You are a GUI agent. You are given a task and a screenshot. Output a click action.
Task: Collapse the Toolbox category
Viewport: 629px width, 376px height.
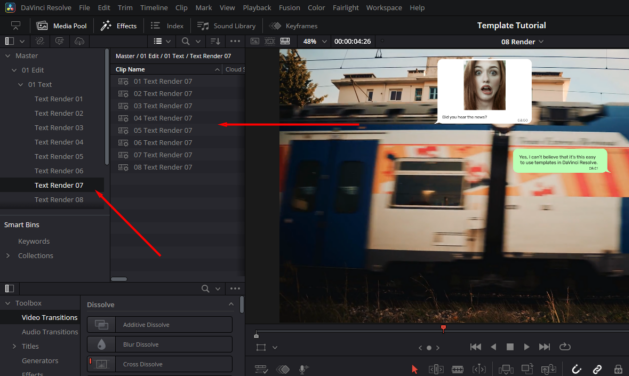tap(8, 303)
